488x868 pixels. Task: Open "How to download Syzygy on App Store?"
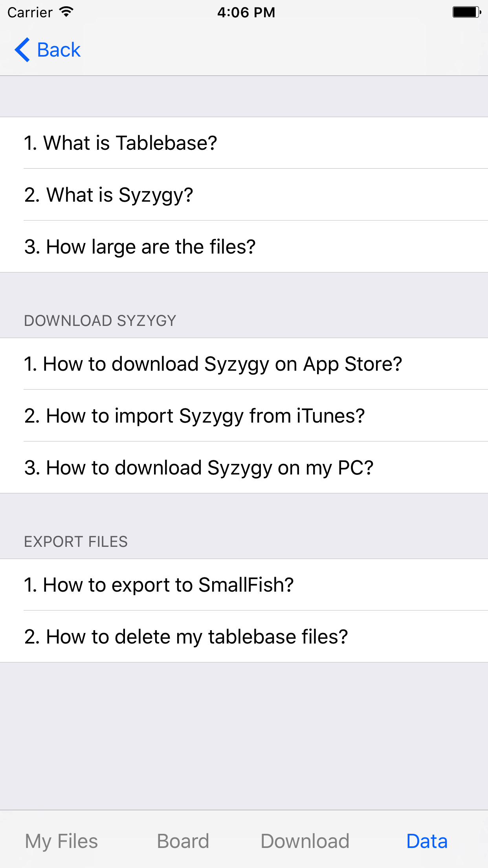point(213,364)
